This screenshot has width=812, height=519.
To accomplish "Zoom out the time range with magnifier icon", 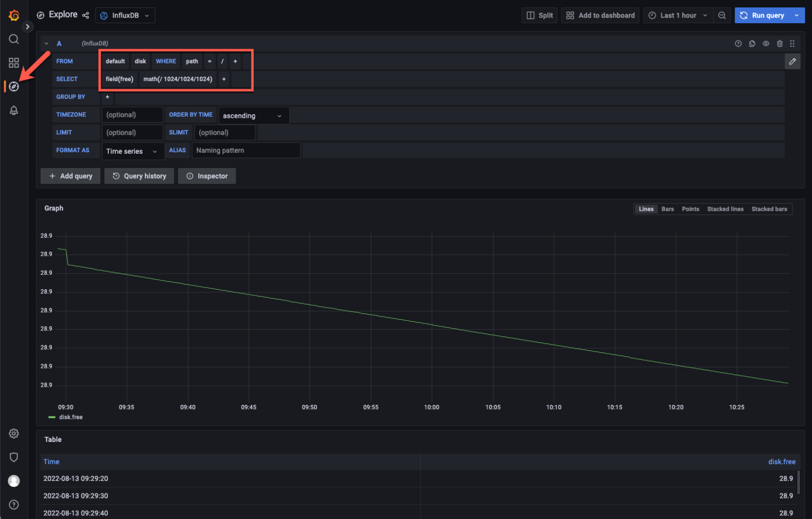I will [722, 15].
